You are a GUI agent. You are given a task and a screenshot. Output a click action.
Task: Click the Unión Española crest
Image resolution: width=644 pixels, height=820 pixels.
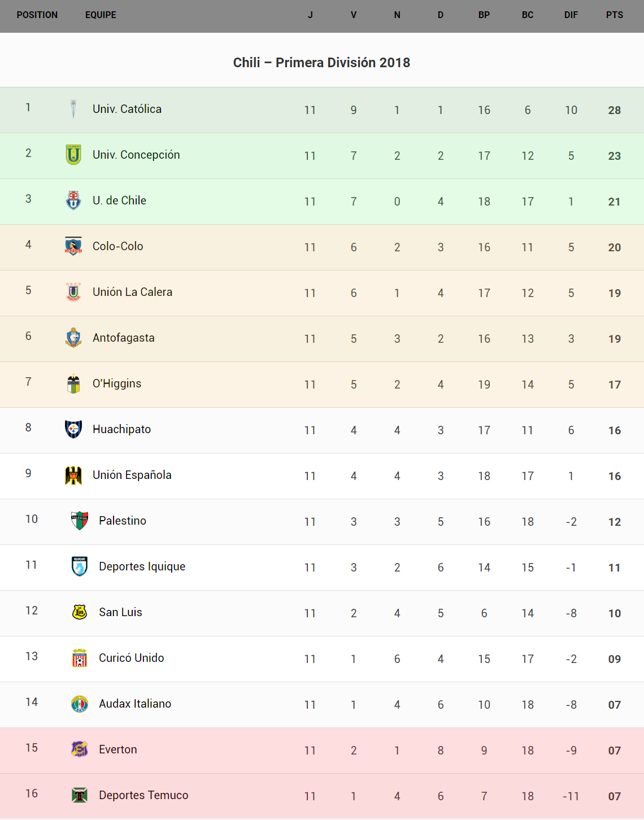[x=73, y=475]
